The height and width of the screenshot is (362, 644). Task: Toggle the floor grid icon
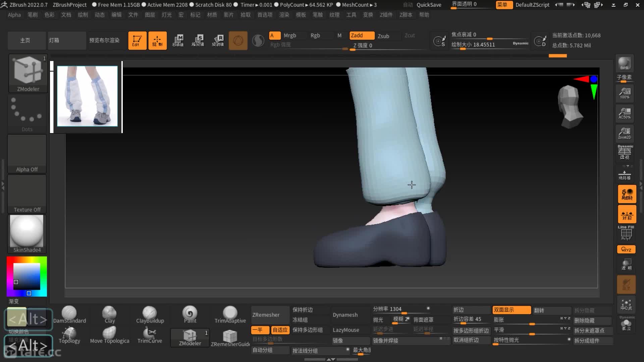(625, 175)
